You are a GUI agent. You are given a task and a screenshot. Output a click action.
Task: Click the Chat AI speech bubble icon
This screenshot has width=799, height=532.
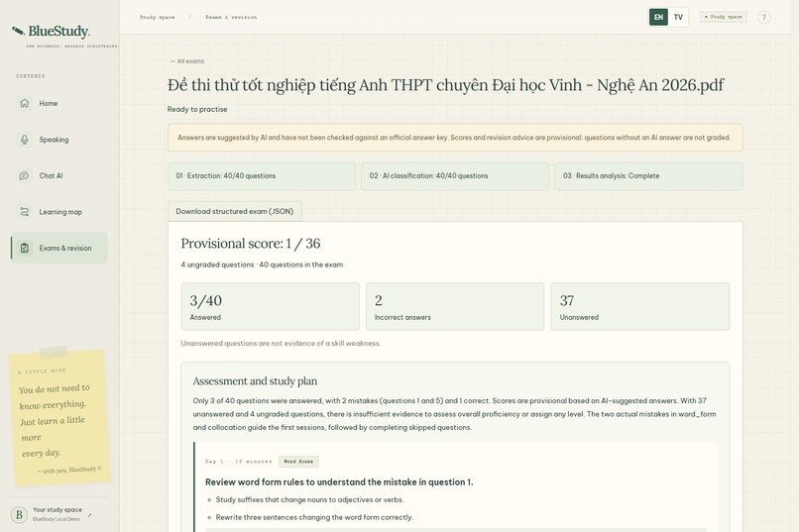click(x=25, y=175)
